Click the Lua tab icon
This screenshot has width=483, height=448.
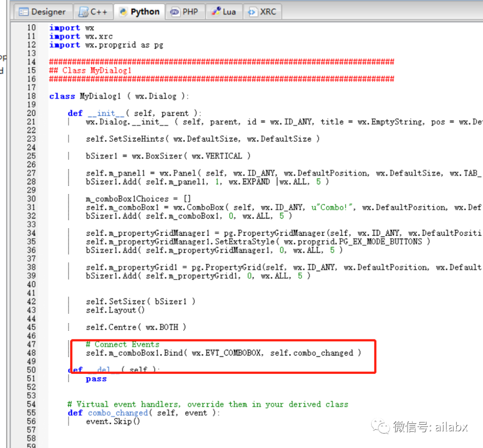click(x=216, y=11)
